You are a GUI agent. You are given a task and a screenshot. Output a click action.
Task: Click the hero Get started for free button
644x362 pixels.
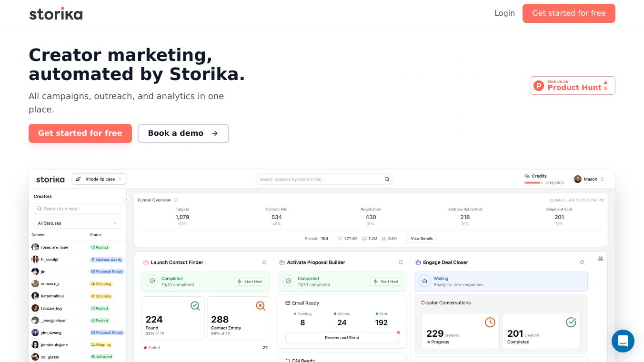click(x=80, y=133)
